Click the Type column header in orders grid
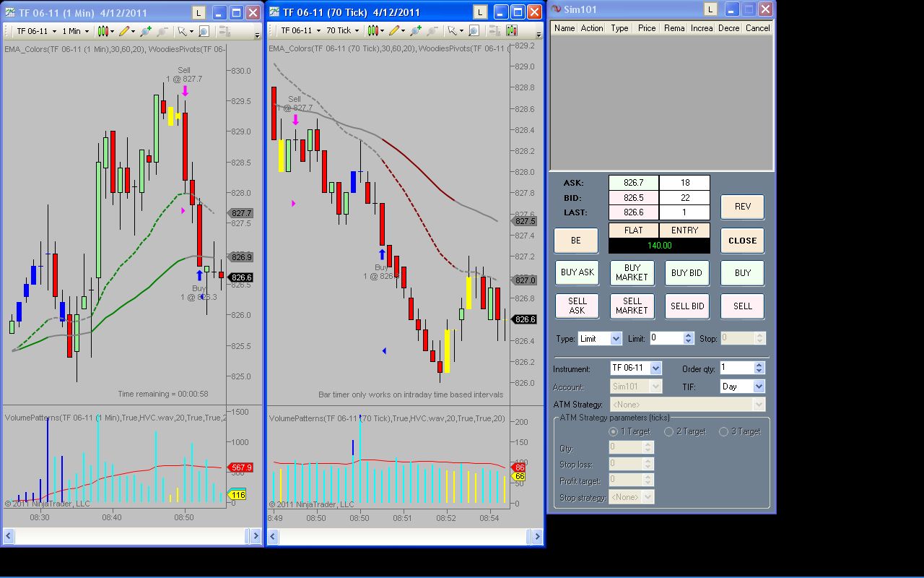Screen dimensions: 924x578 [x=619, y=28]
